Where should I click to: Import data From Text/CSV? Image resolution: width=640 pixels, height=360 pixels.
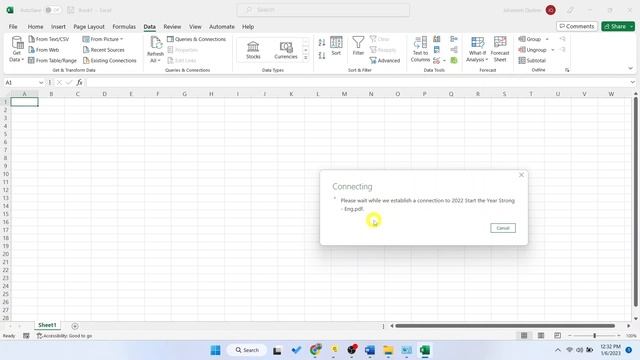pos(49,39)
